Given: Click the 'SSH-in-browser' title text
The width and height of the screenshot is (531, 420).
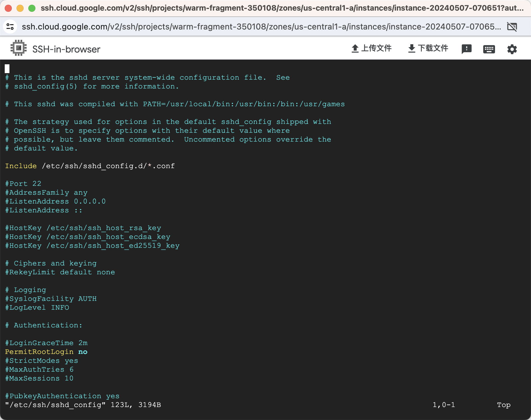Looking at the screenshot, I should coord(66,49).
